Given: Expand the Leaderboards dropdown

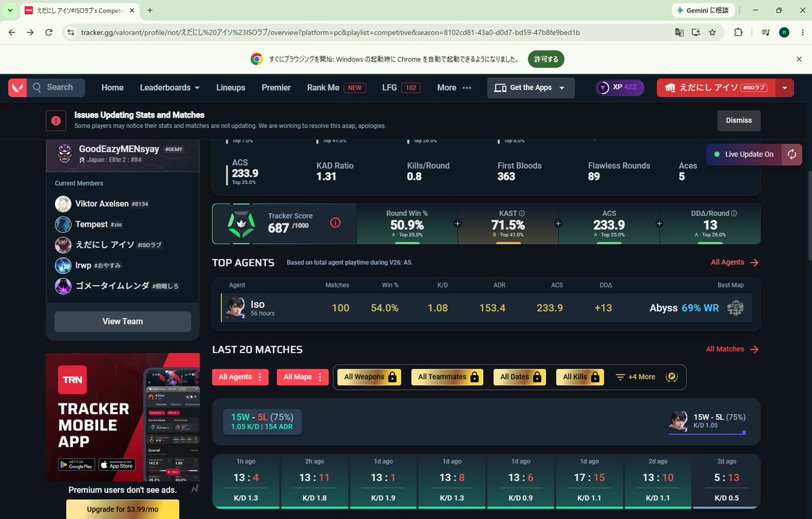Looking at the screenshot, I should [x=170, y=88].
